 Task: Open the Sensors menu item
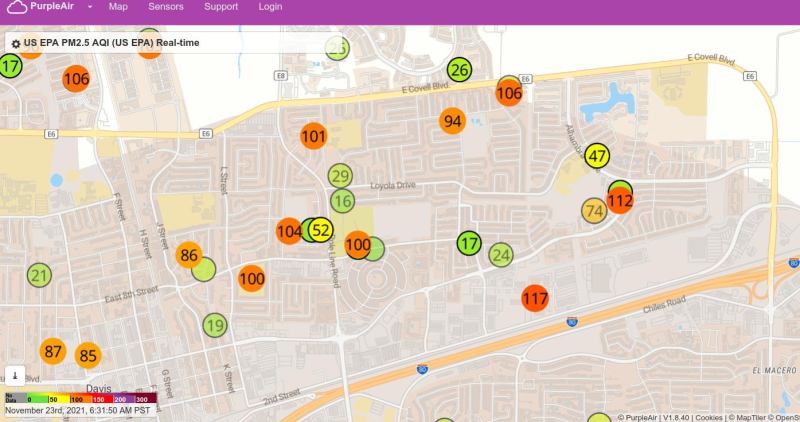point(166,7)
